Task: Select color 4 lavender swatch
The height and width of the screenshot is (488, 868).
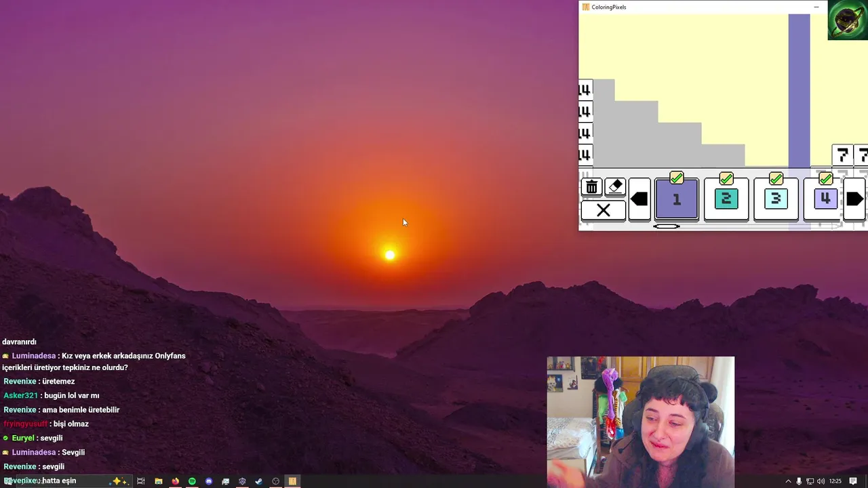Action: pyautogui.click(x=825, y=199)
